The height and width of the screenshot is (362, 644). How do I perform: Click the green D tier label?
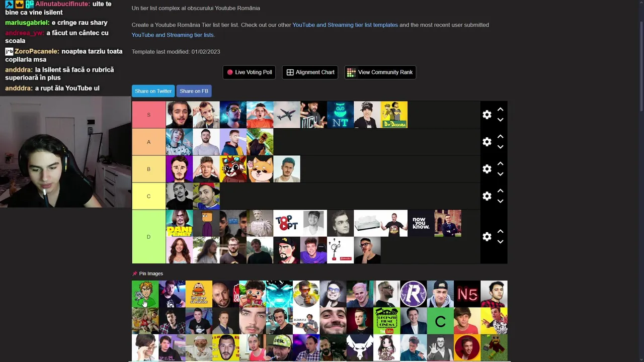148,237
